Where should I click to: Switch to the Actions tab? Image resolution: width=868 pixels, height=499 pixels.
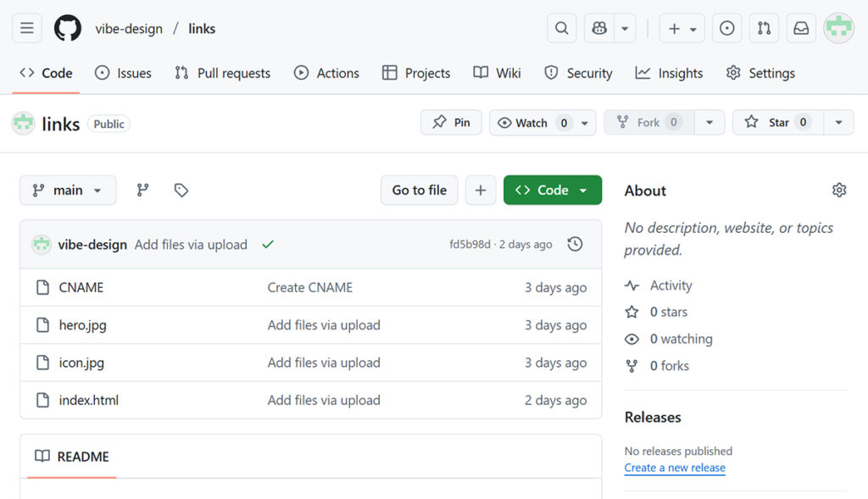click(x=326, y=73)
